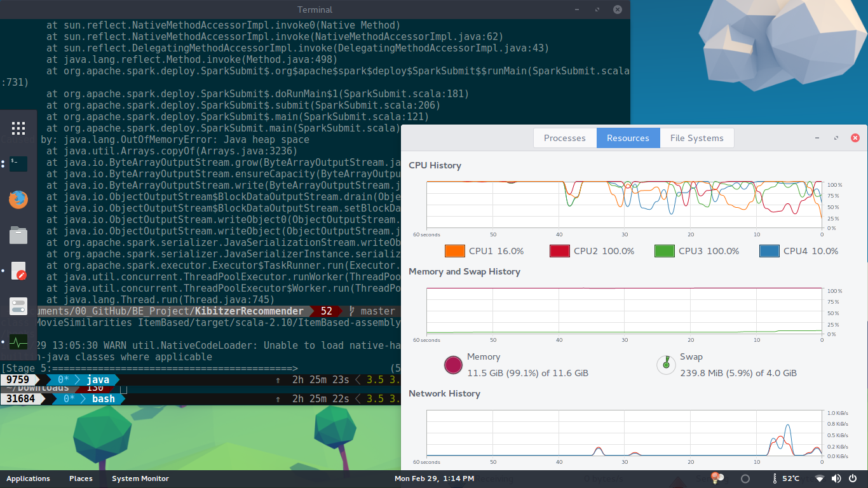Open the power menu icon
This screenshot has height=488, width=868.
click(x=853, y=478)
